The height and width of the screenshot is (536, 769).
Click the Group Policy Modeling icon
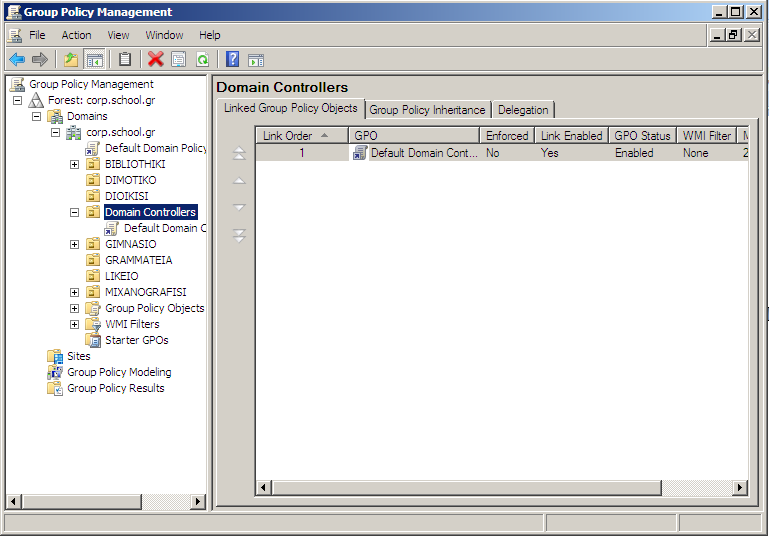[55, 373]
